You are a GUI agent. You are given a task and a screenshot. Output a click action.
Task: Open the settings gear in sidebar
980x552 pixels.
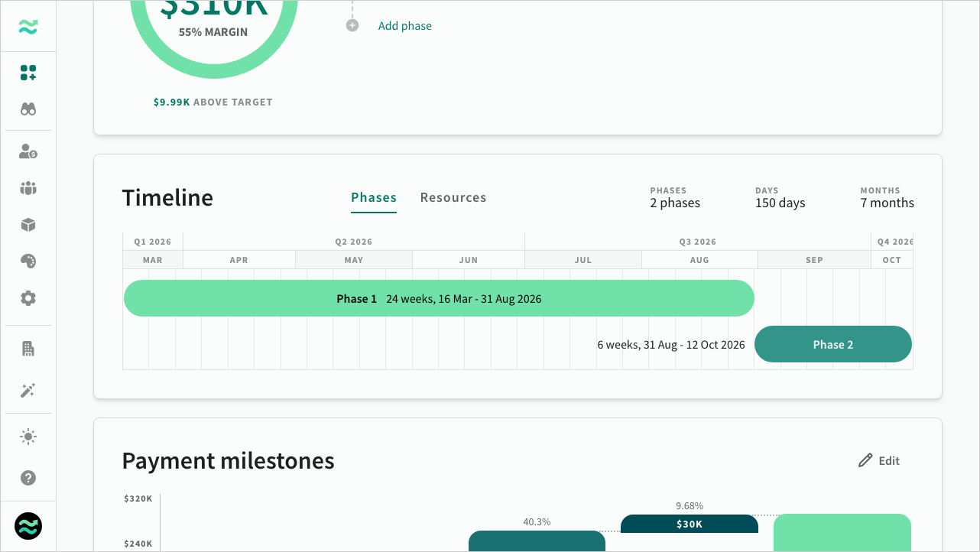coord(28,298)
